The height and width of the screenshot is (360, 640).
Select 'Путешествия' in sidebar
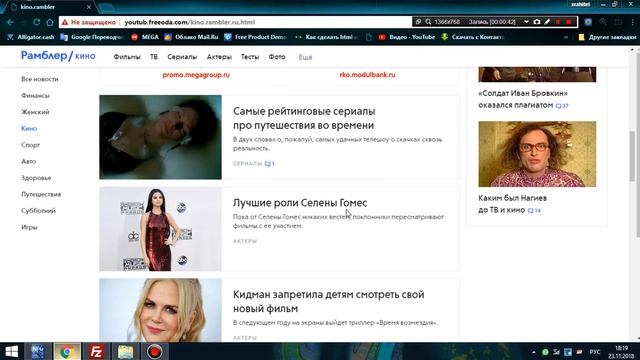(x=41, y=194)
